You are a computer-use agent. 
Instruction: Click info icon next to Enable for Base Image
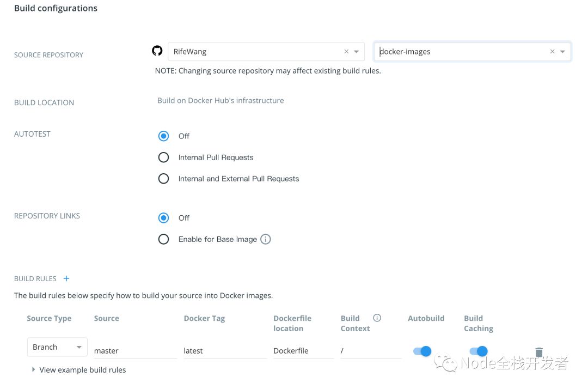pos(265,239)
